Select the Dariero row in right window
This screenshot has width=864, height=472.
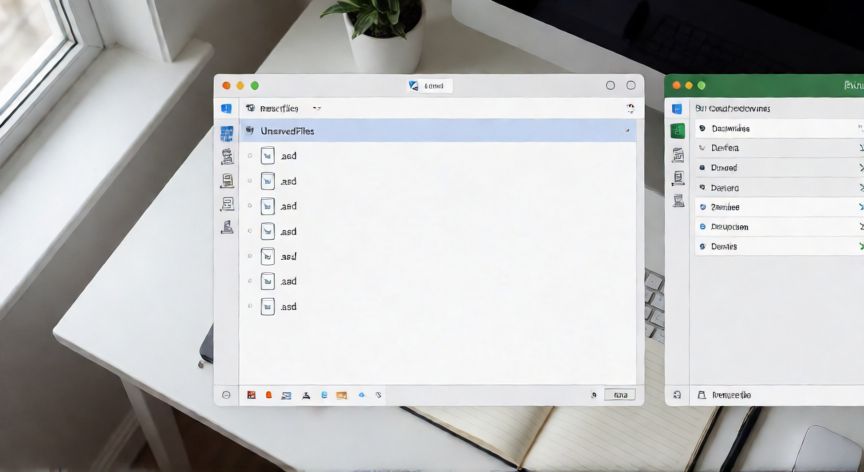pyautogui.click(x=779, y=188)
